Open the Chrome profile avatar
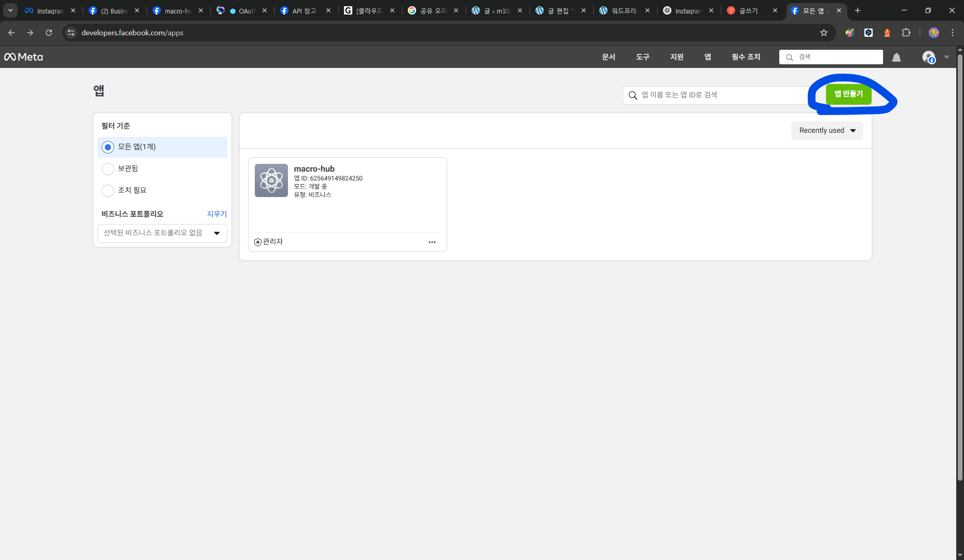This screenshot has width=964, height=560. point(934,33)
